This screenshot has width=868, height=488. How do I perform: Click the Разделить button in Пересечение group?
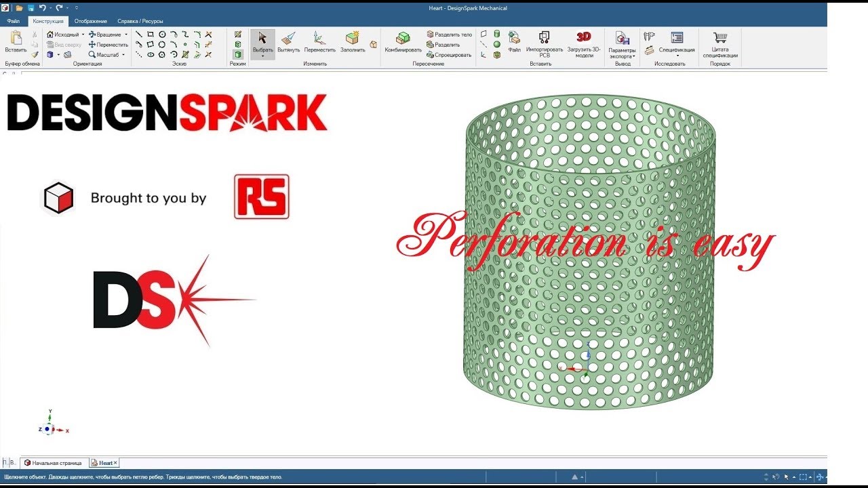tap(443, 45)
